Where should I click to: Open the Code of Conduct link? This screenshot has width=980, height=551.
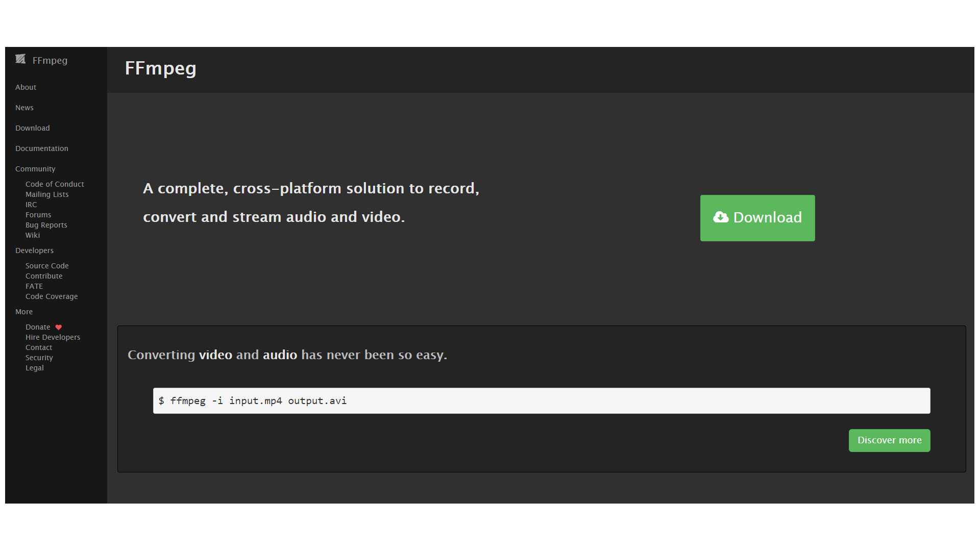(55, 184)
